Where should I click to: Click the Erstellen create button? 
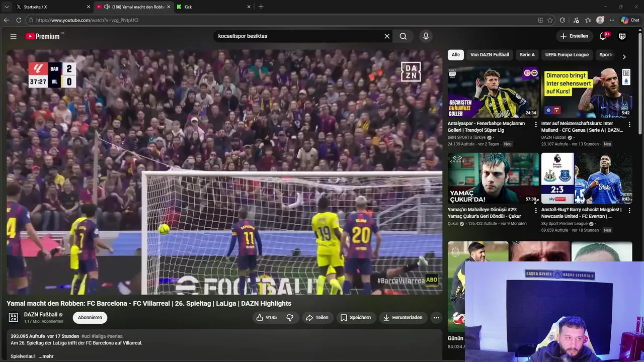[x=574, y=36]
